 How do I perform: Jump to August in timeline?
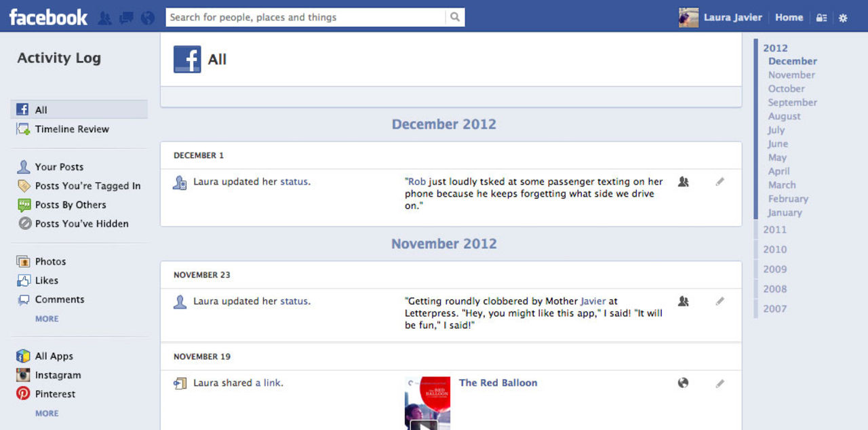(784, 117)
